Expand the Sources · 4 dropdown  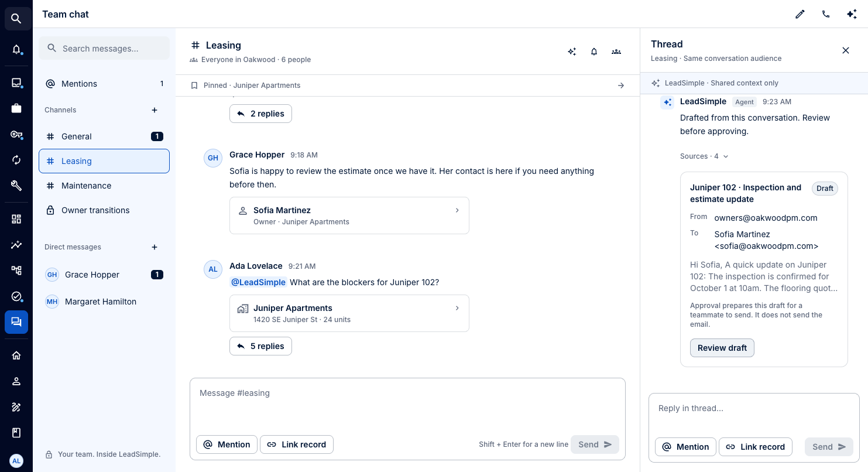(704, 156)
